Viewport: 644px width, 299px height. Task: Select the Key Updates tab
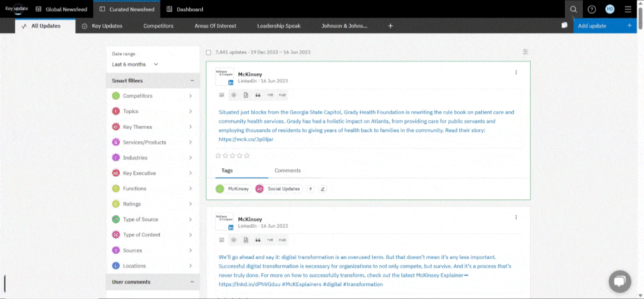[x=102, y=26]
